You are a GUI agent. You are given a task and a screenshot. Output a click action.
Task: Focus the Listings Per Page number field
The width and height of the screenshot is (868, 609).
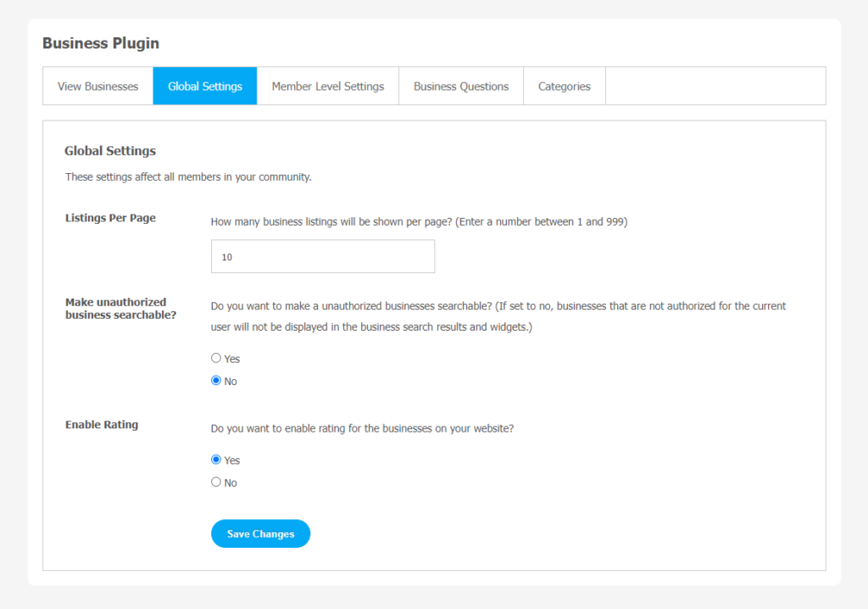click(323, 256)
